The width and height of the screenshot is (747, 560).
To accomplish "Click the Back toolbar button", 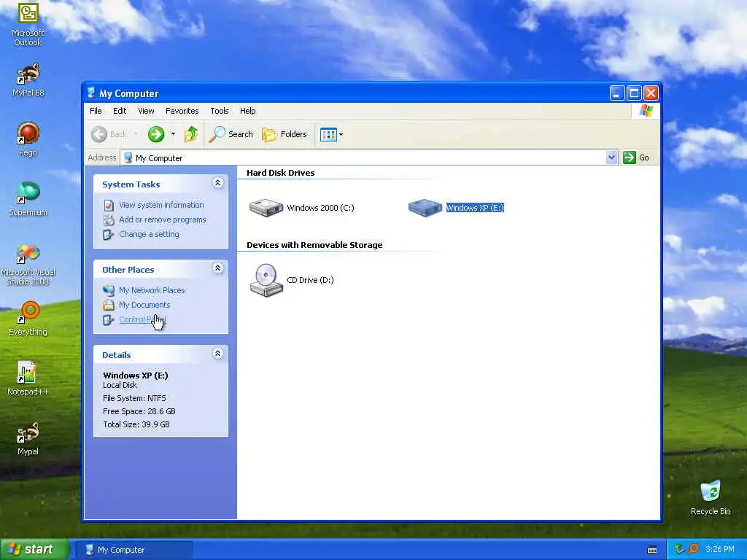I will (109, 134).
